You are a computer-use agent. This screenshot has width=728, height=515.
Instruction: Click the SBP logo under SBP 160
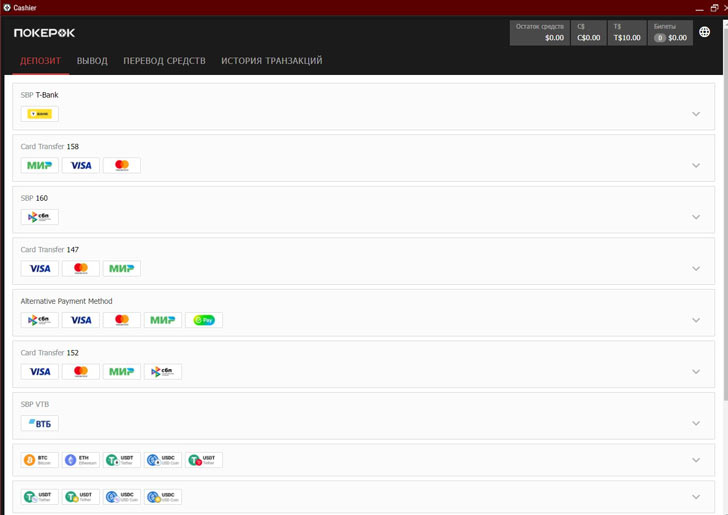coord(40,217)
